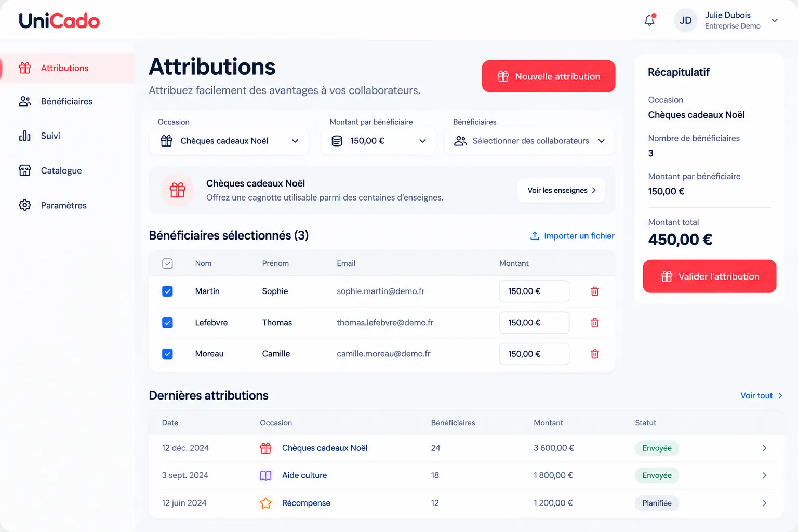Remove Thomas Lefebvre with trash icon

click(595, 323)
